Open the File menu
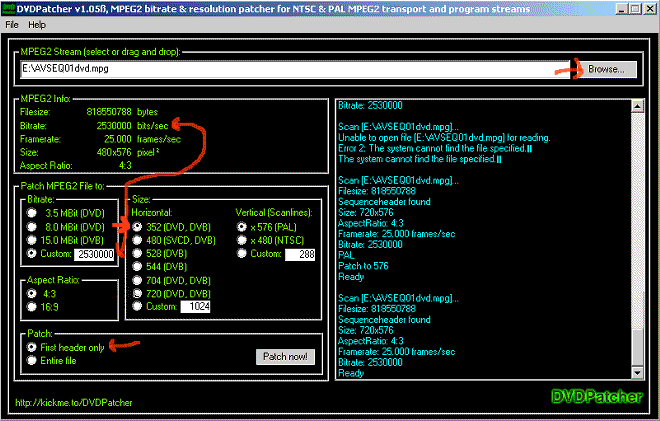Image resolution: width=660 pixels, height=421 pixels. coord(12,25)
